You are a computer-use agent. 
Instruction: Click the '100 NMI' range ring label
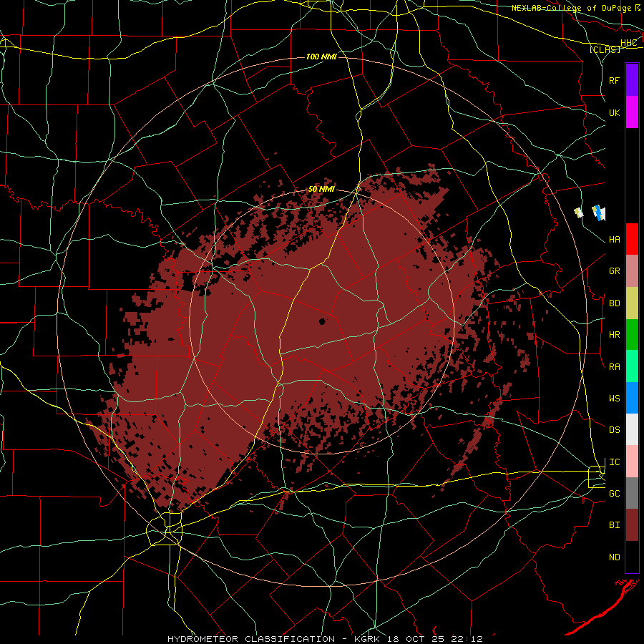click(321, 57)
